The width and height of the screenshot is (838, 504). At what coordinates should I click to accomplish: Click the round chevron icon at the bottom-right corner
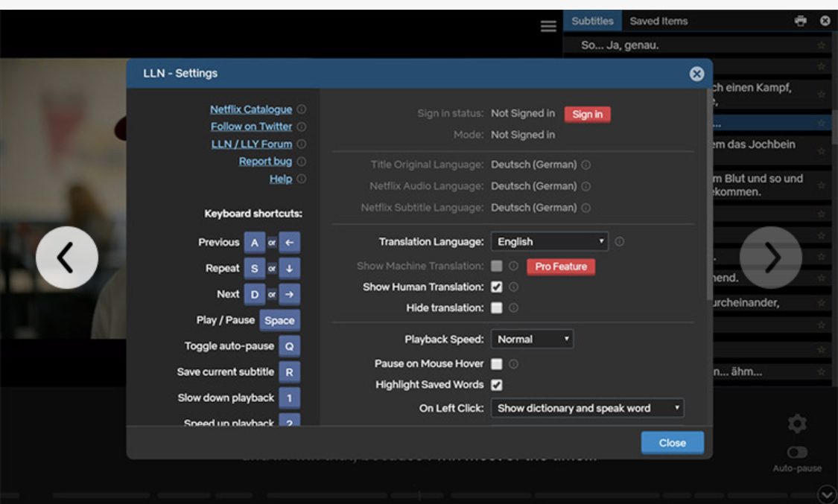click(x=827, y=494)
